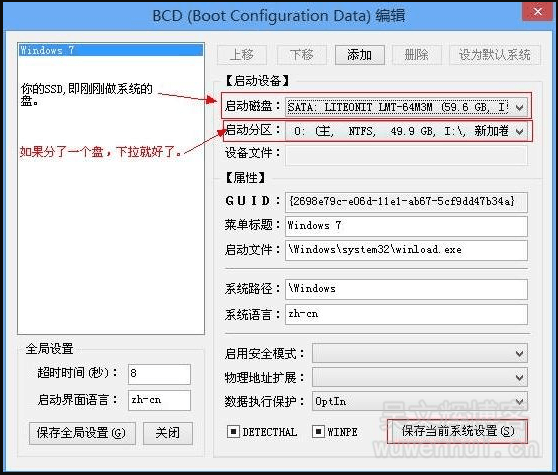Select the Windows 7 boot entry
Viewport: 558px width, 475px height.
click(x=111, y=50)
